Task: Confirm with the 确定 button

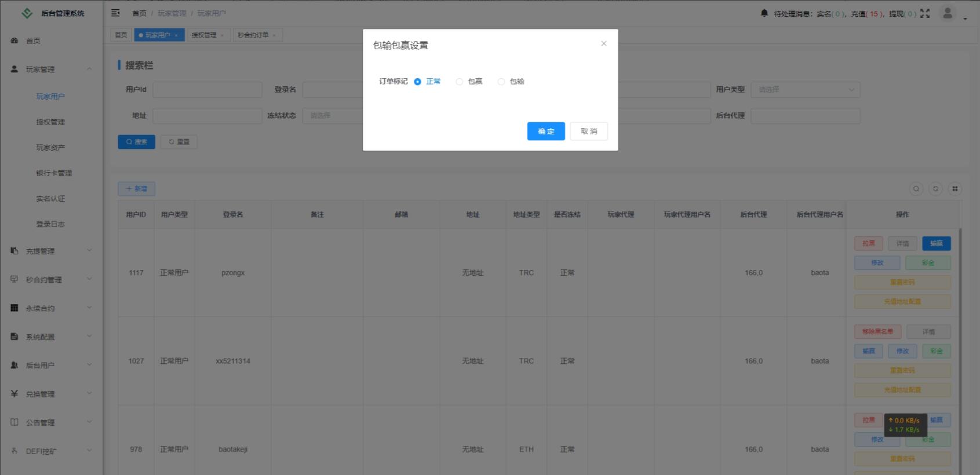Action: (x=545, y=131)
